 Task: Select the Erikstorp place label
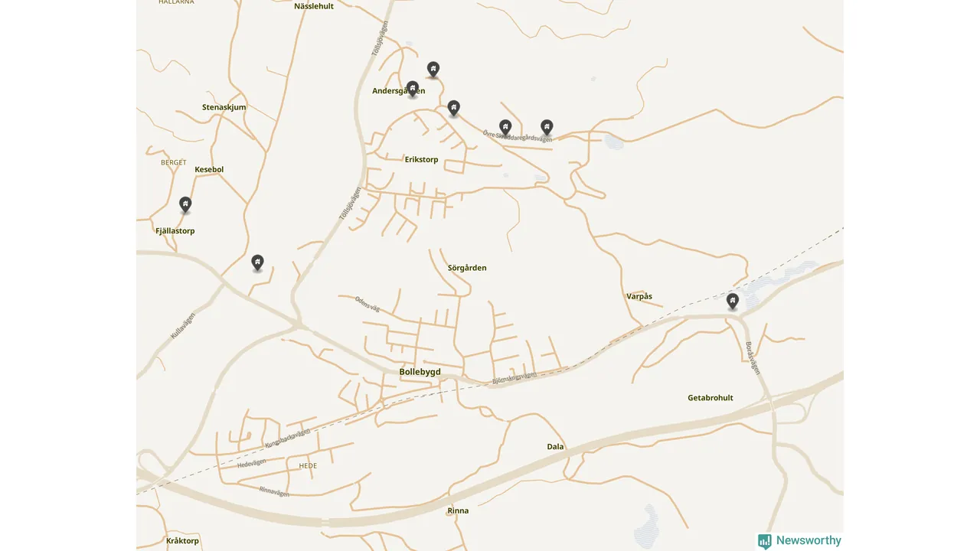pyautogui.click(x=422, y=160)
